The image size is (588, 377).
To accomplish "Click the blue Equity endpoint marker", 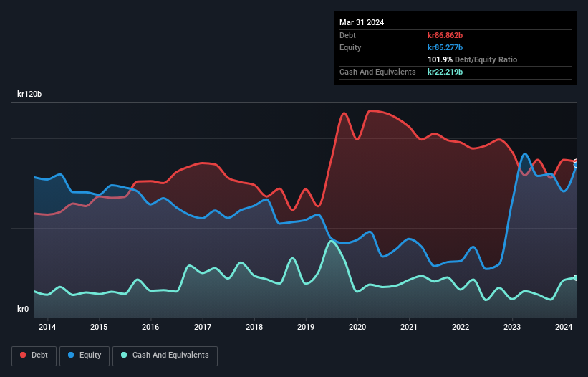I will [x=576, y=165].
